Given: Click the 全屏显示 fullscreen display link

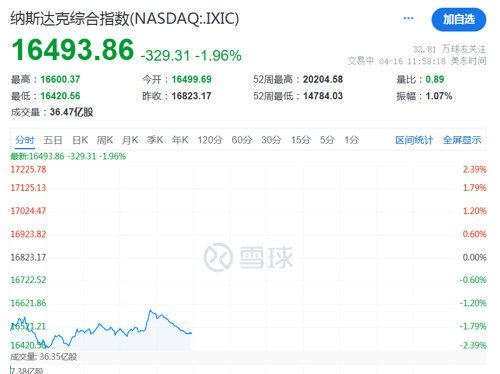Looking at the screenshot, I should tap(462, 140).
